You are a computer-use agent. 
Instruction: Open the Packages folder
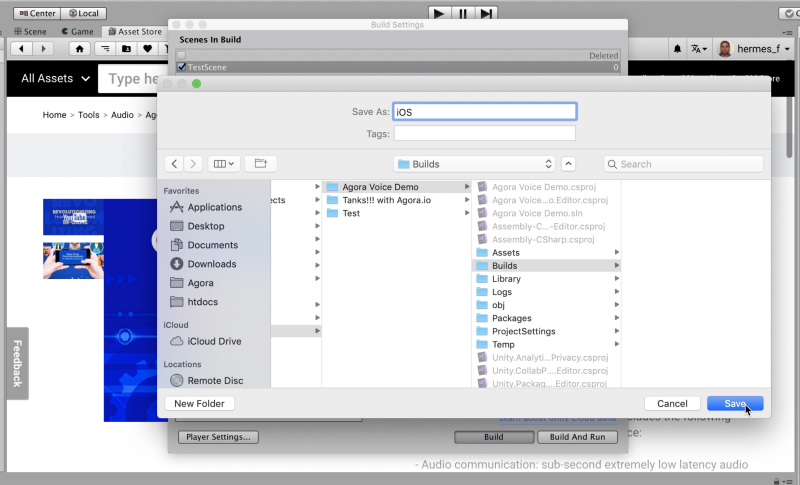pyautogui.click(x=547, y=318)
